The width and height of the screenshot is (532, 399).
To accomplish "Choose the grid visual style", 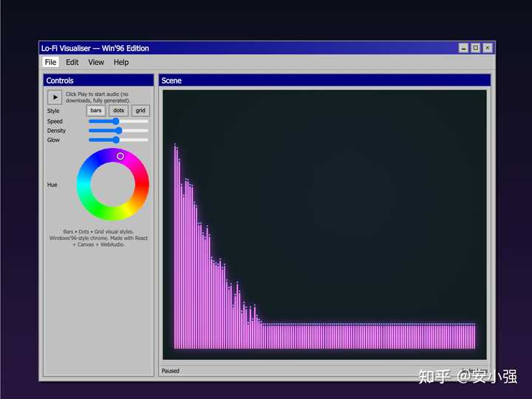I will tap(140, 111).
